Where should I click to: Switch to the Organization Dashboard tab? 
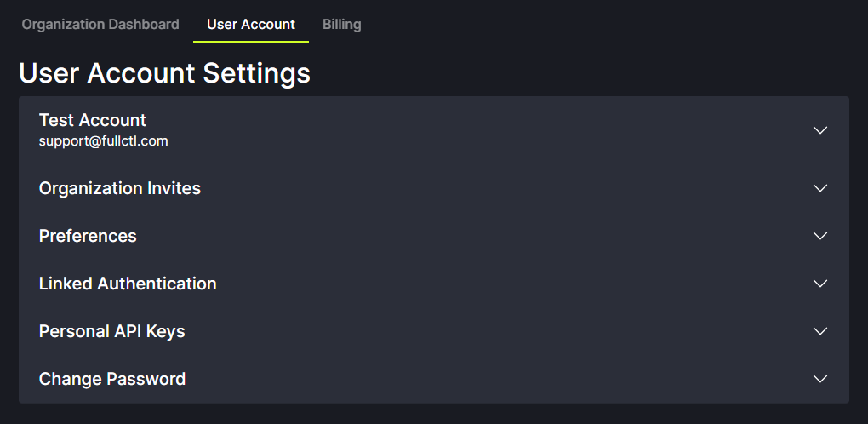tap(100, 24)
